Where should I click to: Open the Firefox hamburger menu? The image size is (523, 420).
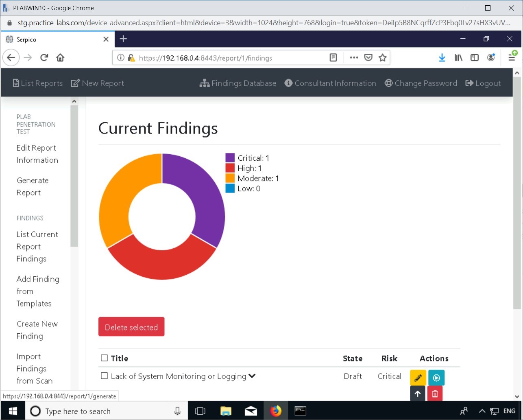click(512, 58)
